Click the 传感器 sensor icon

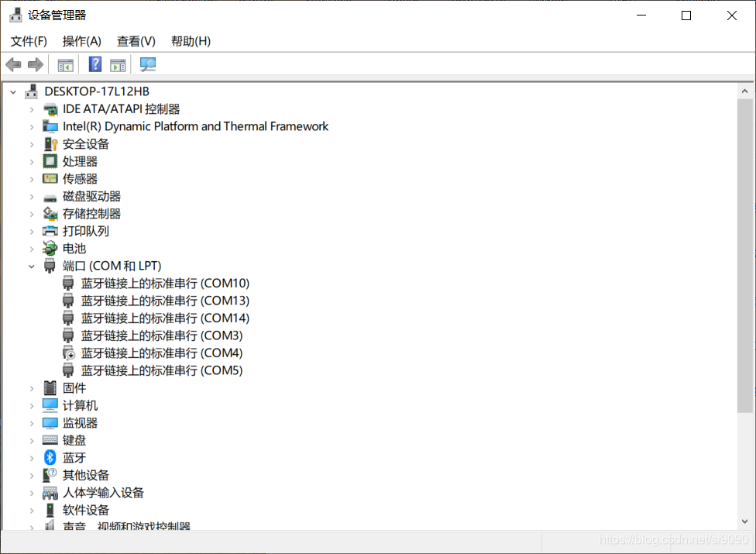pyautogui.click(x=50, y=179)
